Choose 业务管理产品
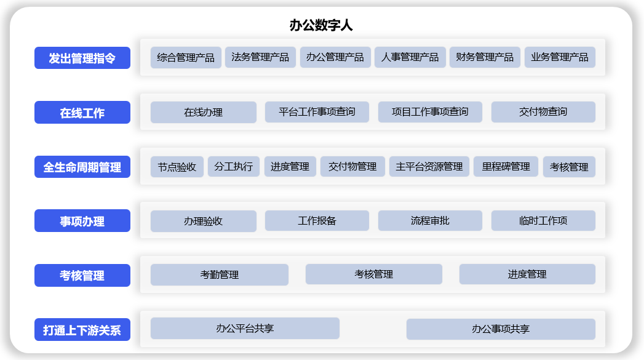This screenshot has height=360, width=644. coord(560,57)
